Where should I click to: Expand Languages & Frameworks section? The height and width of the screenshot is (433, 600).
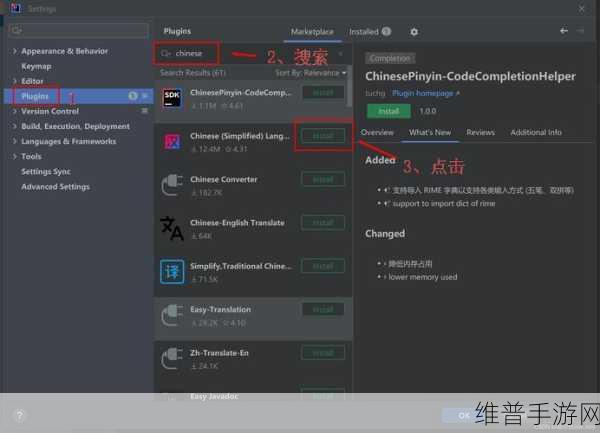coord(15,142)
